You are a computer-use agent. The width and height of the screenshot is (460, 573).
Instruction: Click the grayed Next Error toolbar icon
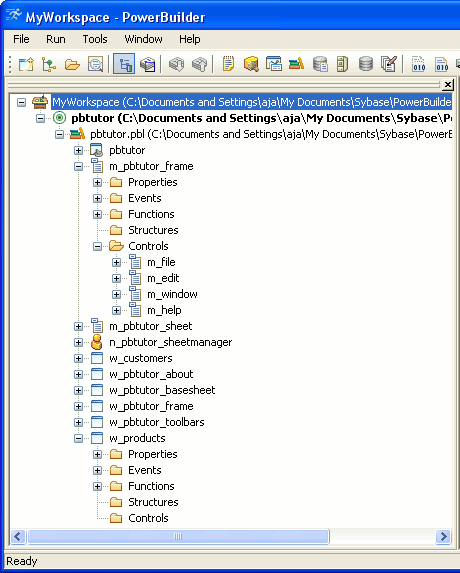[176, 64]
